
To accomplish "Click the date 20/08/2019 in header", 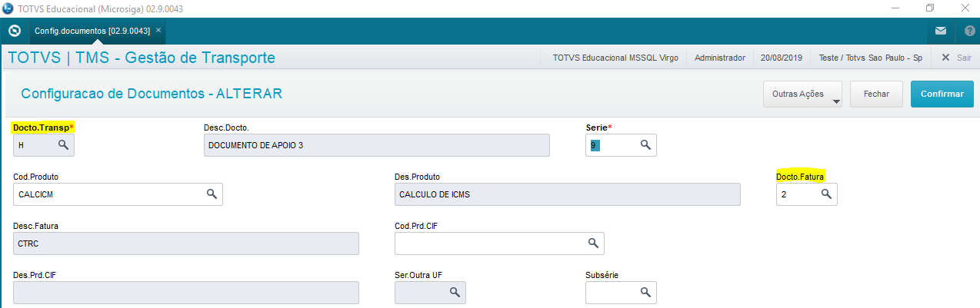I will 782,58.
